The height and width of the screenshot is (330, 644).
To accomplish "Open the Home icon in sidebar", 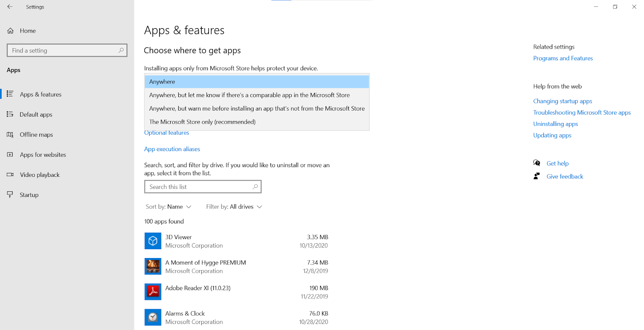I will 10,31.
